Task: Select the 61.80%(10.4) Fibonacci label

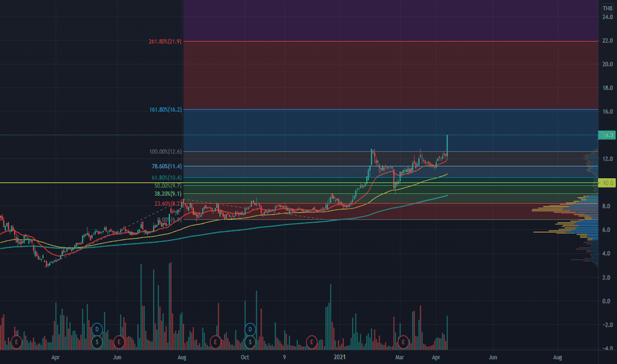Action: coord(167,178)
